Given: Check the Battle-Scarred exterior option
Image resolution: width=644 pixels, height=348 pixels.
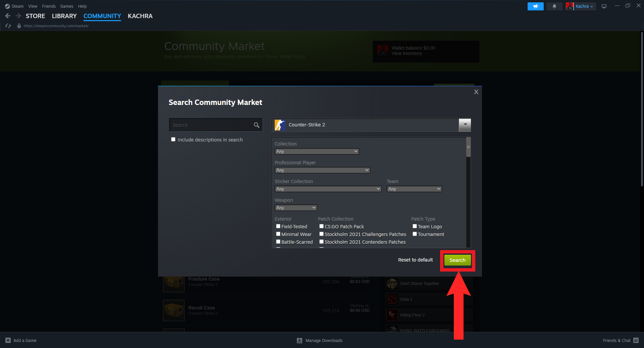Looking at the screenshot, I should coord(278,242).
